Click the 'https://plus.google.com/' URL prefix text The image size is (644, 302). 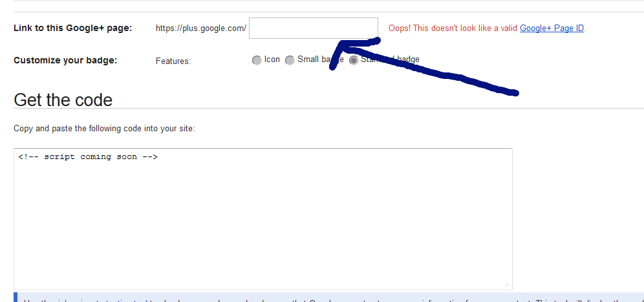click(x=201, y=28)
